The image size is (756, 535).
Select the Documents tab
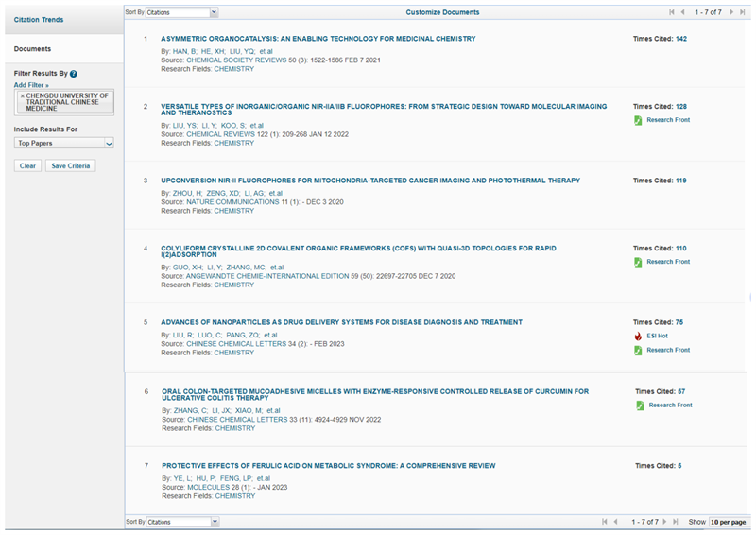pyautogui.click(x=33, y=48)
